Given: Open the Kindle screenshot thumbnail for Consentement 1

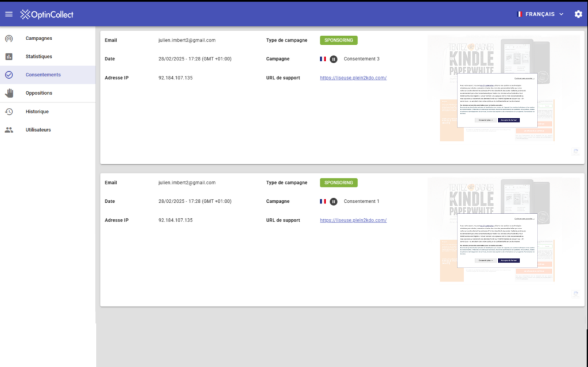Looking at the screenshot, I should [497, 231].
